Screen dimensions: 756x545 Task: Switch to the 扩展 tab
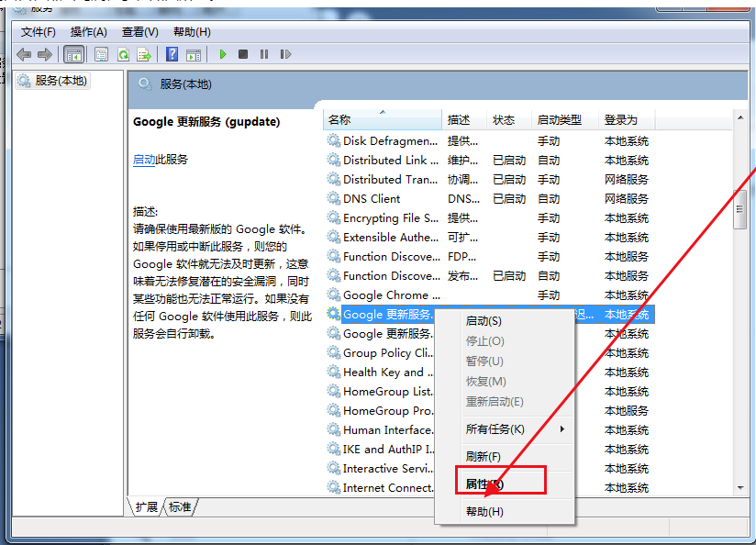pyautogui.click(x=146, y=507)
